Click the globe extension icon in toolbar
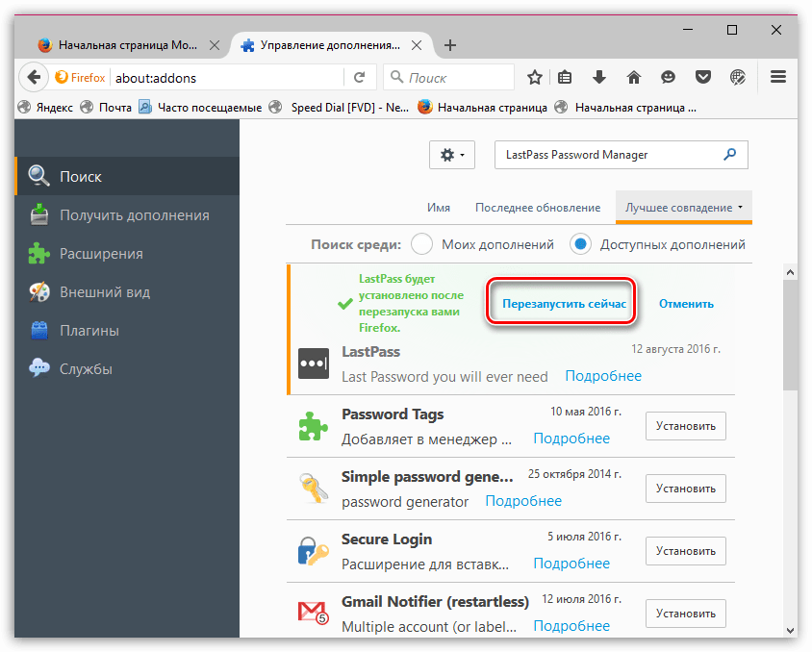 [737, 78]
